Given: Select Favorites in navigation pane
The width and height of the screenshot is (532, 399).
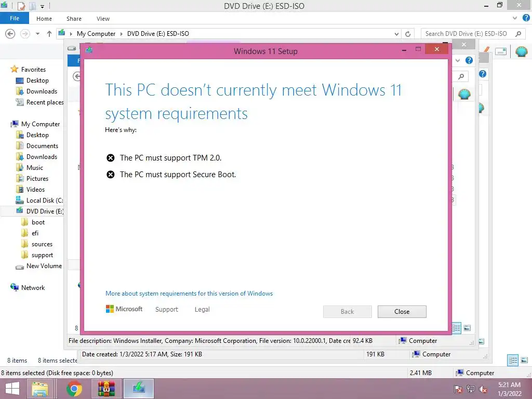Looking at the screenshot, I should coord(33,69).
